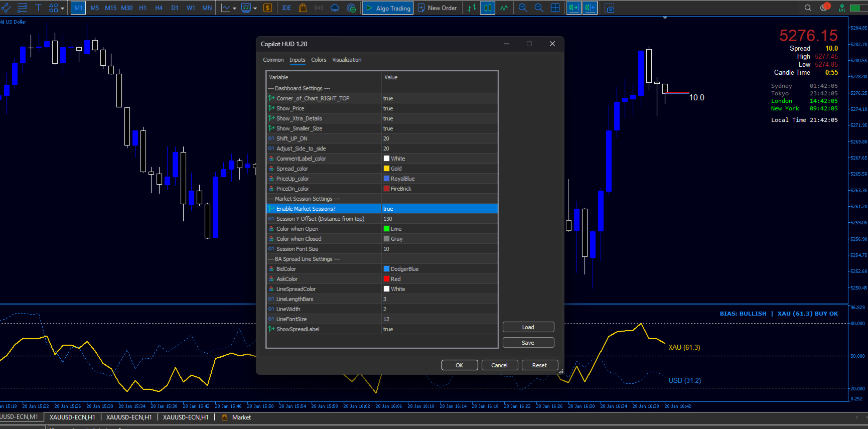Select the PriceUp_color RoyalBlue swatch
The height and width of the screenshot is (429, 868).
coord(386,179)
